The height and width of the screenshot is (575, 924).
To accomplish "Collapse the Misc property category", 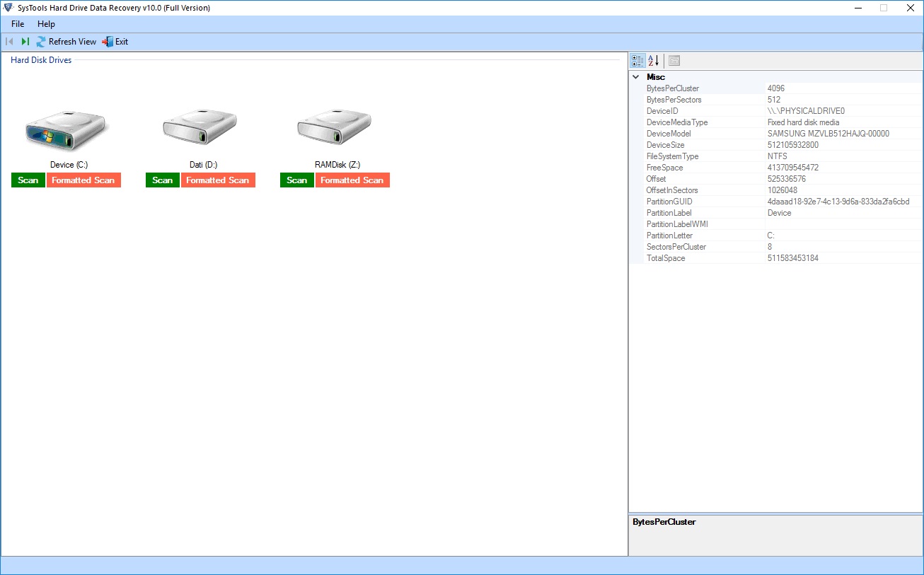I will click(636, 77).
